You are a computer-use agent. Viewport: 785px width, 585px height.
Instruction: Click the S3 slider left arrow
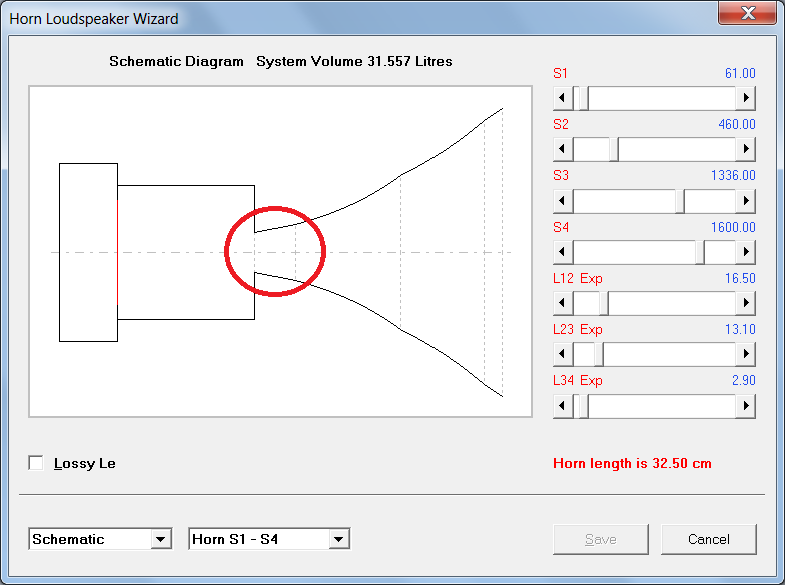click(x=563, y=200)
